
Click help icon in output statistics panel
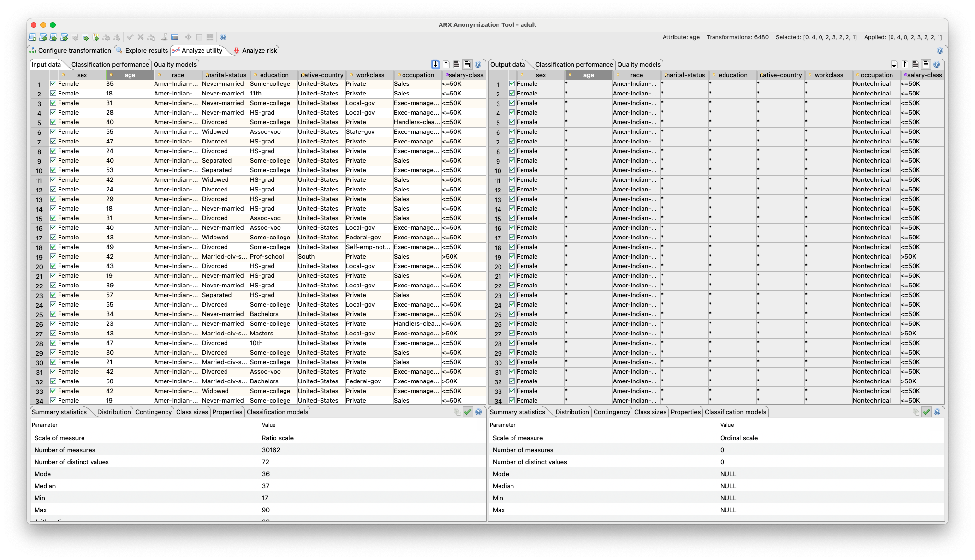point(937,412)
